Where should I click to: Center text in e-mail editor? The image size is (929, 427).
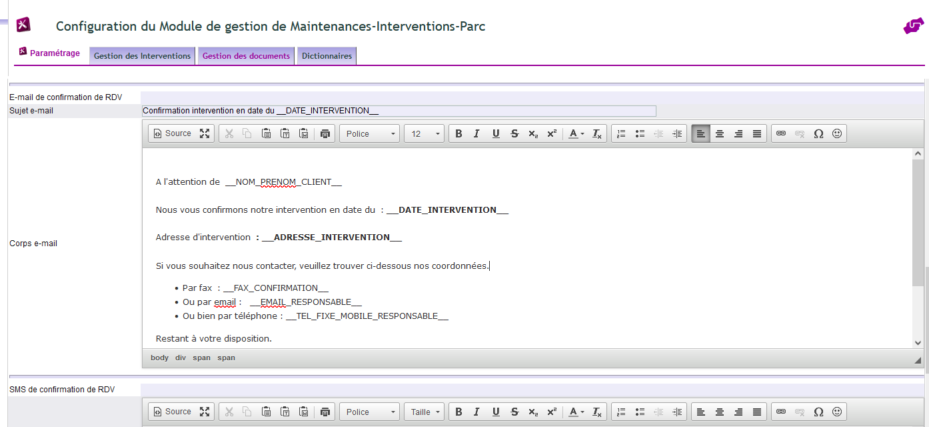[719, 134]
